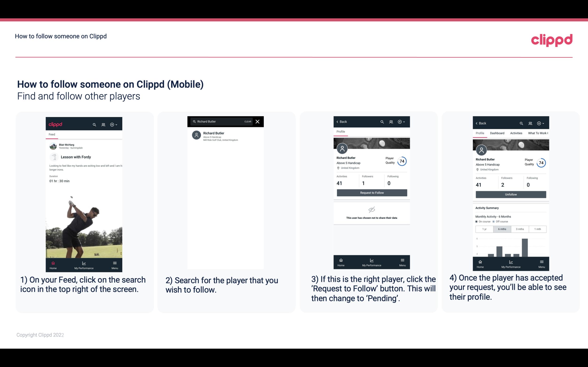Click the My Performance icon bottom bar
The width and height of the screenshot is (588, 367).
point(84,263)
